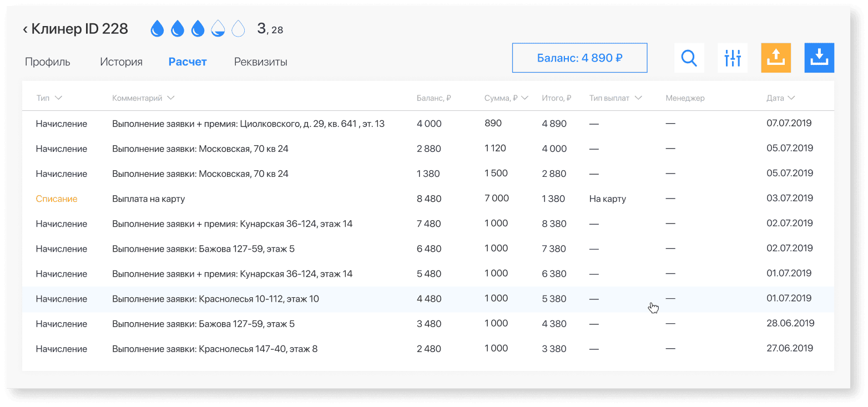Sort by the Дата column chevron
The width and height of the screenshot is (868, 407).
click(791, 98)
